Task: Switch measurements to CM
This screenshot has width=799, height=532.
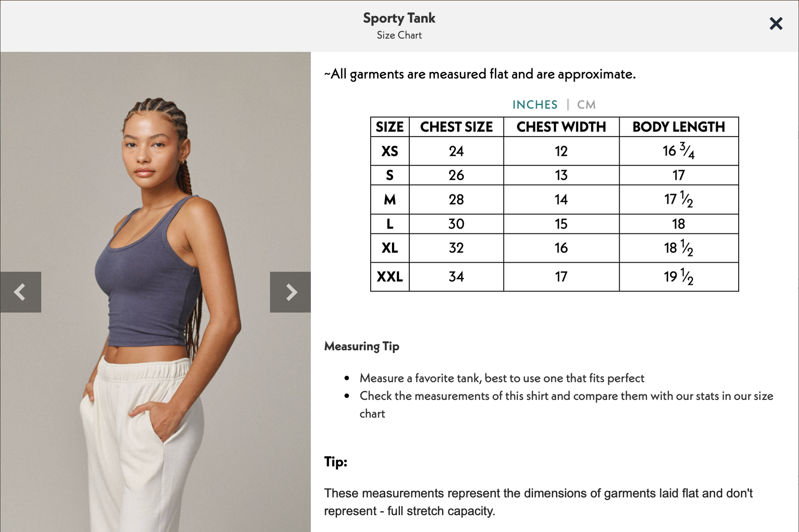Action: tap(586, 105)
